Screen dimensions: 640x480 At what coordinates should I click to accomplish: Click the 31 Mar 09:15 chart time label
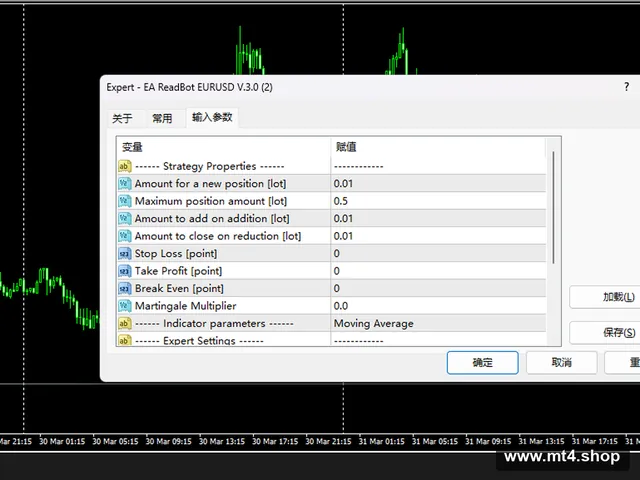click(x=488, y=441)
